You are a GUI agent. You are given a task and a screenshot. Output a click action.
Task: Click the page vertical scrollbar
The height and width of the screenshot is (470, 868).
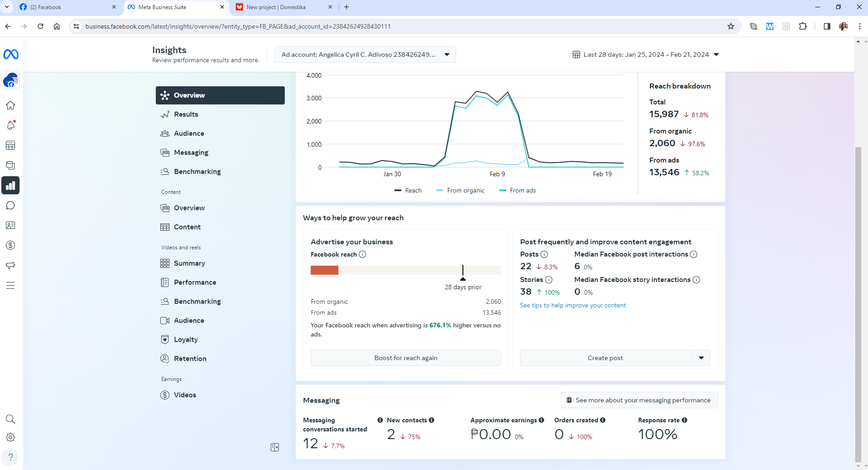point(858,304)
